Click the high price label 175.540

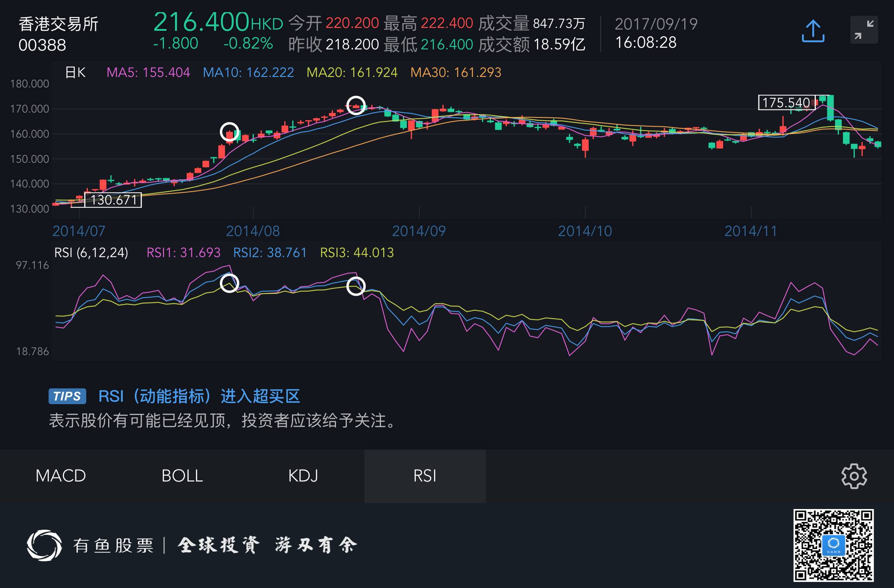click(x=786, y=102)
